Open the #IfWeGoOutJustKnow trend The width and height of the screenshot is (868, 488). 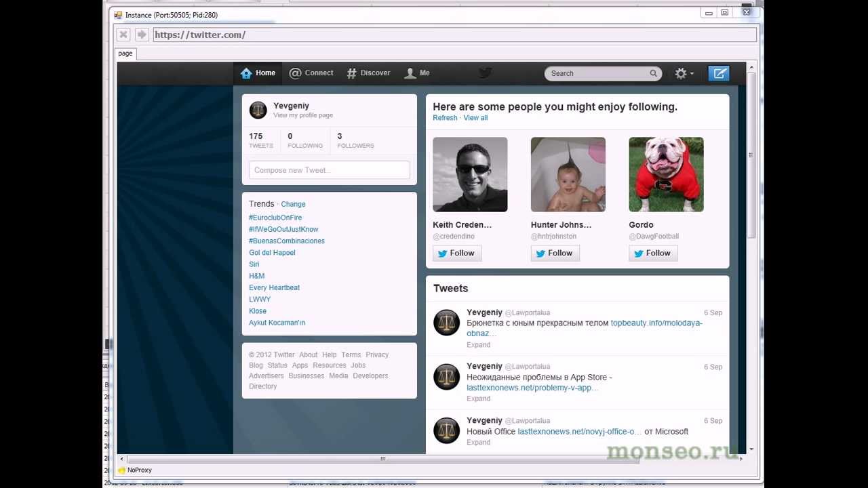click(283, 229)
